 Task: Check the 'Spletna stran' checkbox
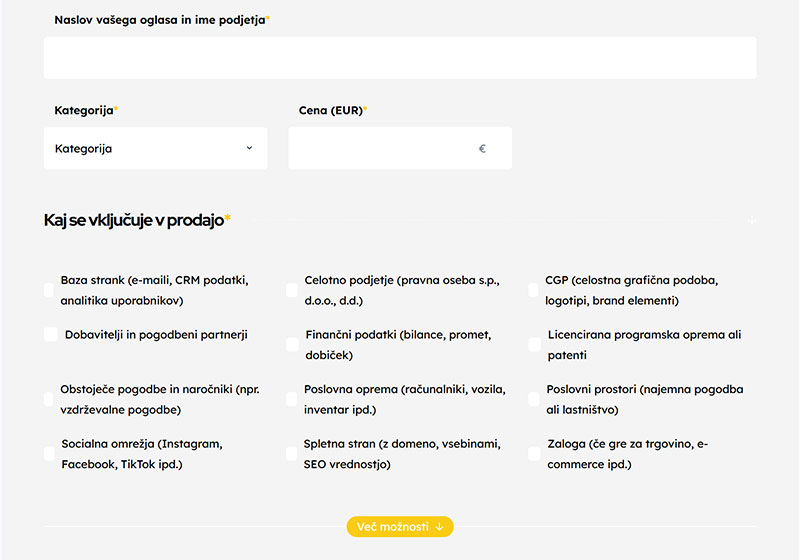[x=292, y=454]
